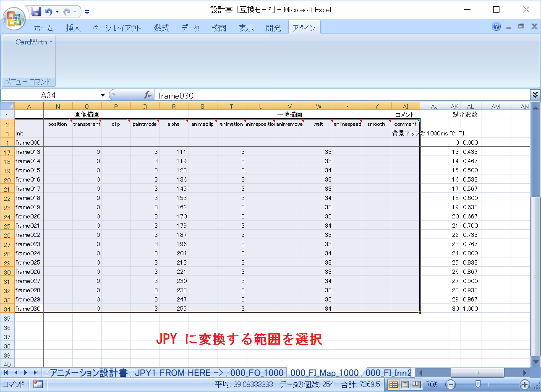Undo the last action
This screenshot has height=392, width=541.
point(49,12)
